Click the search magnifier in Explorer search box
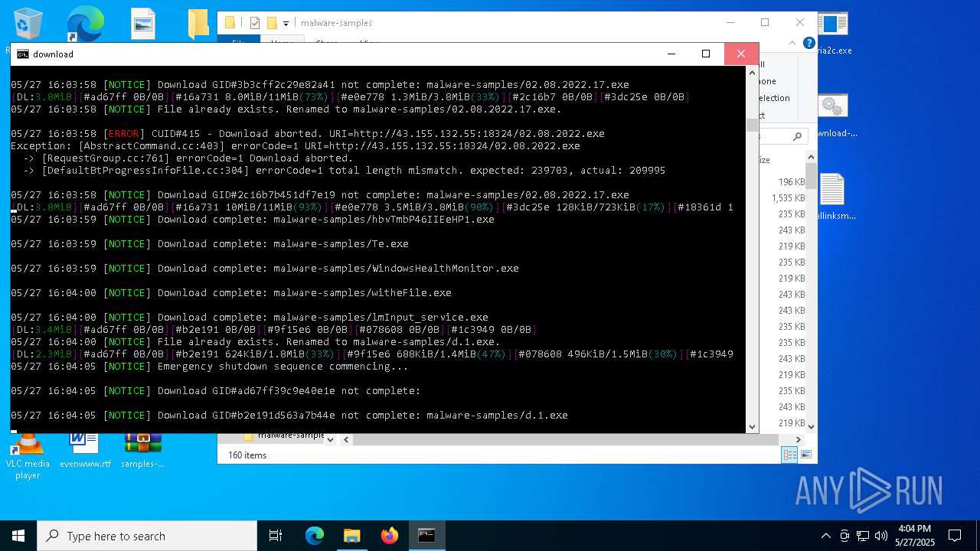This screenshot has height=551, width=980. coord(797,136)
